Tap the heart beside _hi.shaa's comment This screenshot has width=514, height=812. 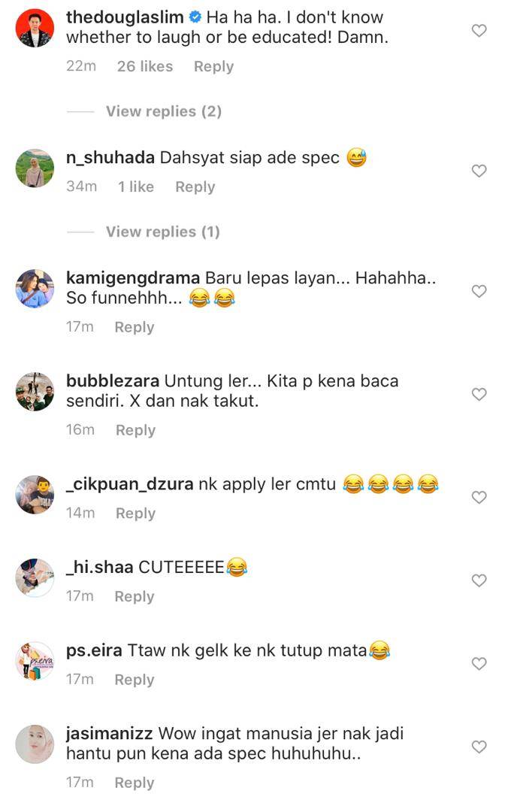[479, 580]
